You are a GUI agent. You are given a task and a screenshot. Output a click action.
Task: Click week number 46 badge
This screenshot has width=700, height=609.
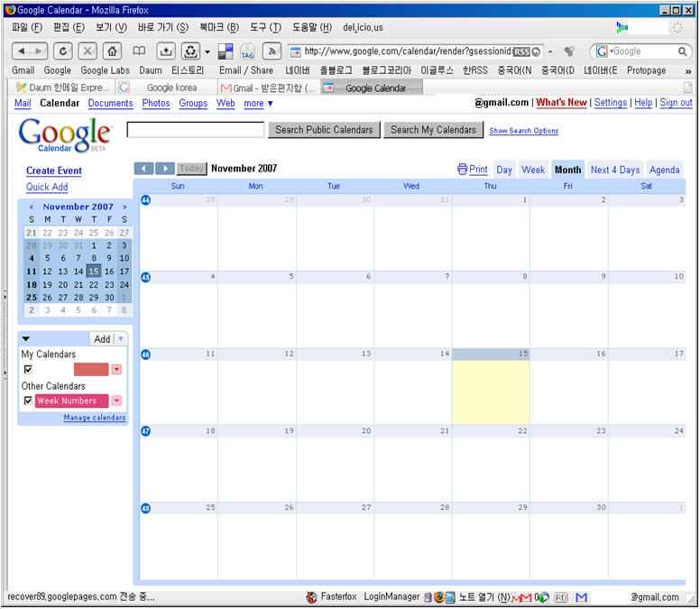(145, 355)
